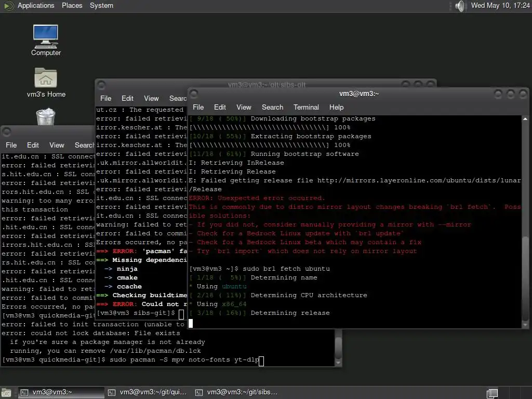Viewport: 532px width, 399px height.
Task: Click the workspace switcher icon at bottom right
Action: tap(493, 393)
